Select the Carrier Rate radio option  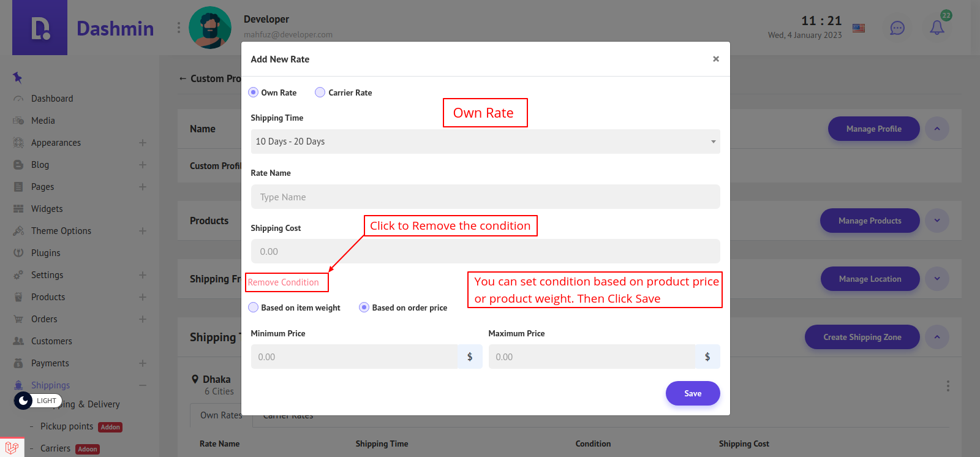click(320, 93)
